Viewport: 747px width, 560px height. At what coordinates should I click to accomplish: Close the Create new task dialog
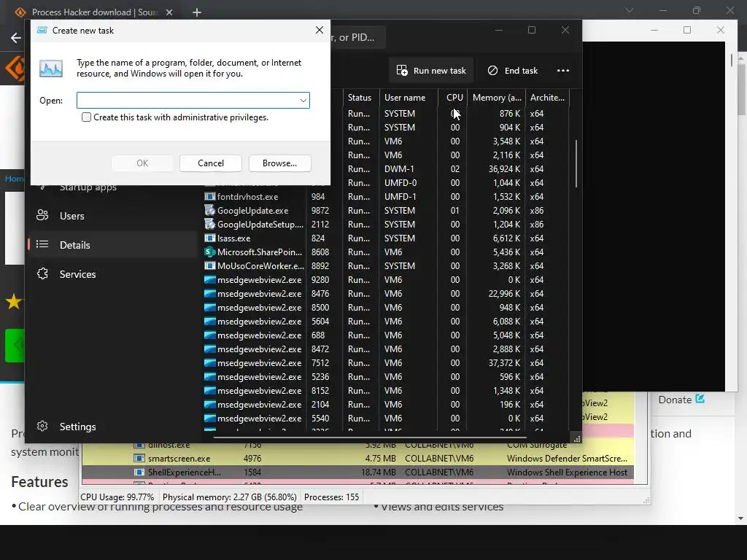click(x=320, y=30)
